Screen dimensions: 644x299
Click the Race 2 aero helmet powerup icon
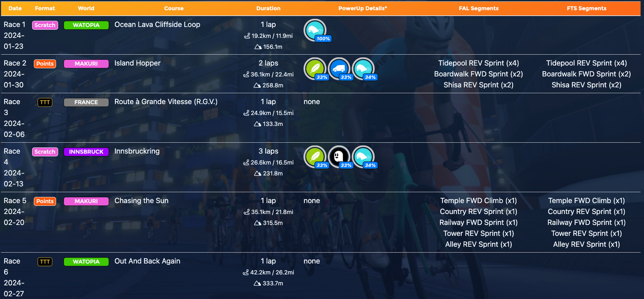pyautogui.click(x=363, y=68)
